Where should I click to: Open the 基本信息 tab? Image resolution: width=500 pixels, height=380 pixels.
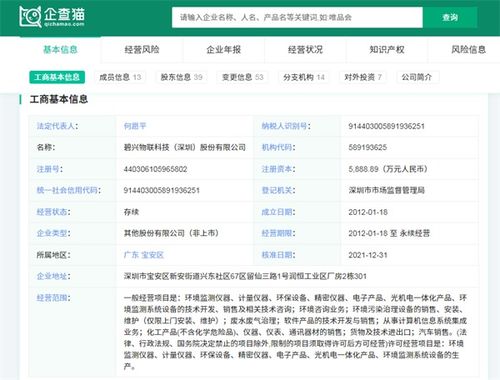click(x=60, y=50)
